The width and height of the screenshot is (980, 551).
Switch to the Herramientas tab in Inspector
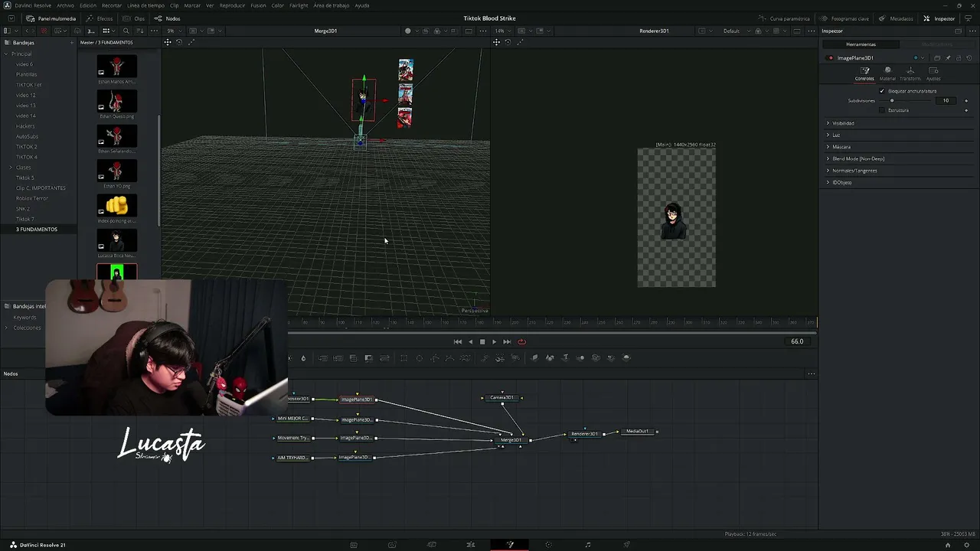pyautogui.click(x=861, y=44)
